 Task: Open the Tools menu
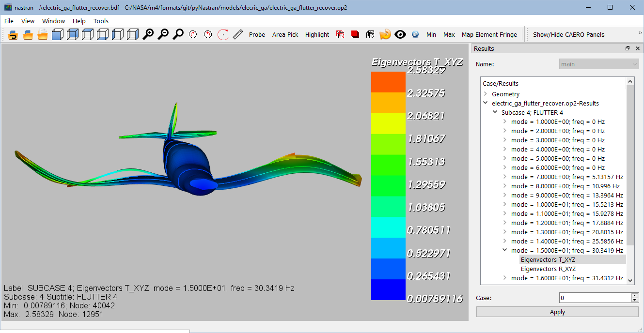pyautogui.click(x=101, y=21)
